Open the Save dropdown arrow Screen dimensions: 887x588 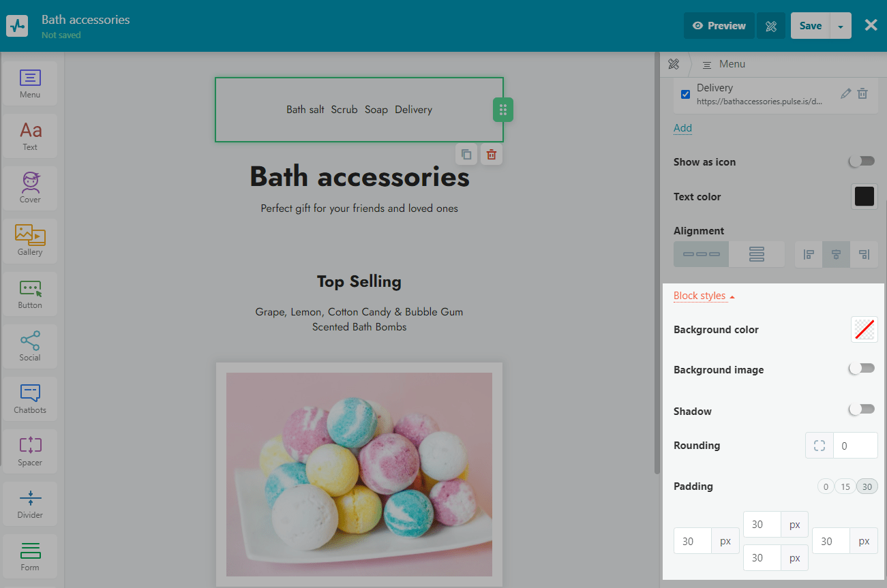[x=840, y=26]
